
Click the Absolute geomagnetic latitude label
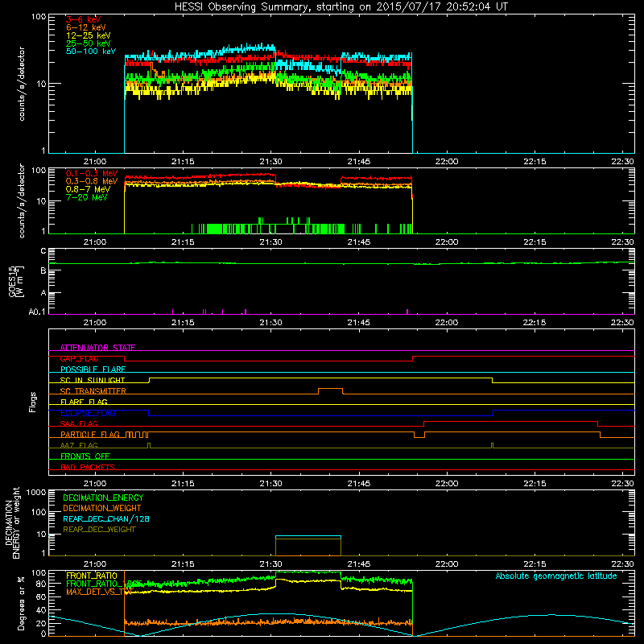tap(556, 576)
